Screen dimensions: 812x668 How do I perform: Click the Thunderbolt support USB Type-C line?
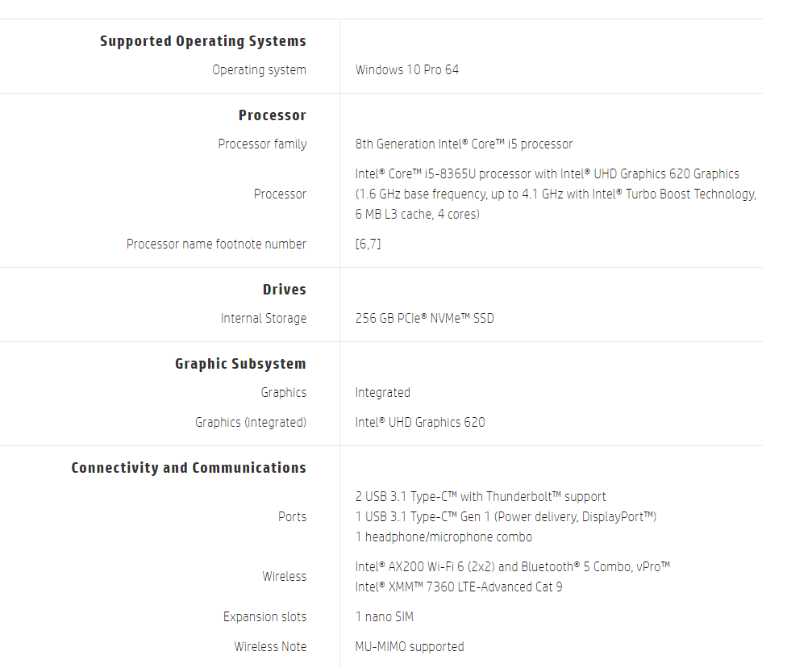coord(480,497)
